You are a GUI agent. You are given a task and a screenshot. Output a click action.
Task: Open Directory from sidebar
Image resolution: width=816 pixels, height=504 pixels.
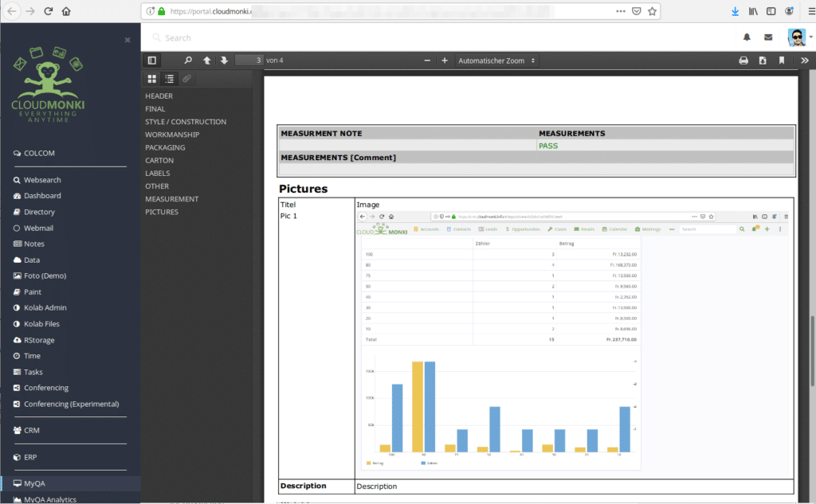(33, 212)
